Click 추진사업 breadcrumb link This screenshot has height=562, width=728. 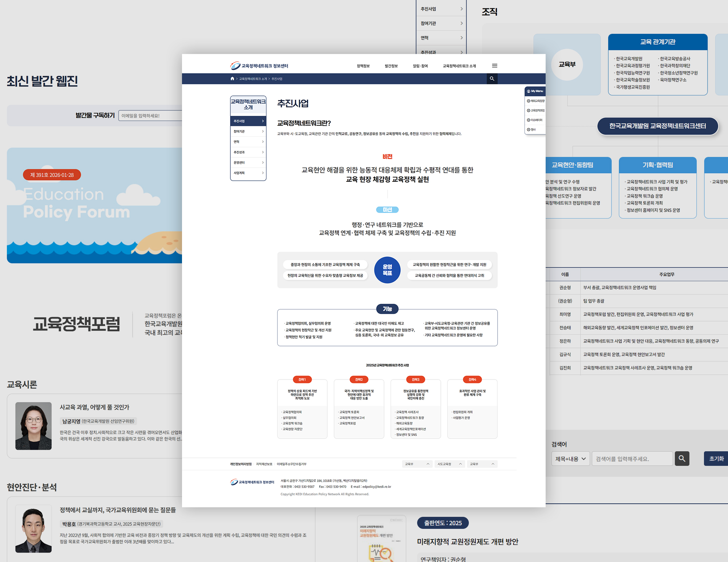tap(277, 79)
